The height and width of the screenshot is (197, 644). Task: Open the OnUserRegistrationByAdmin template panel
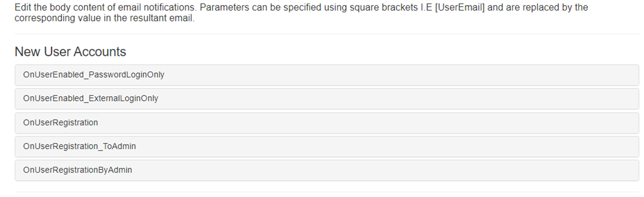click(327, 170)
